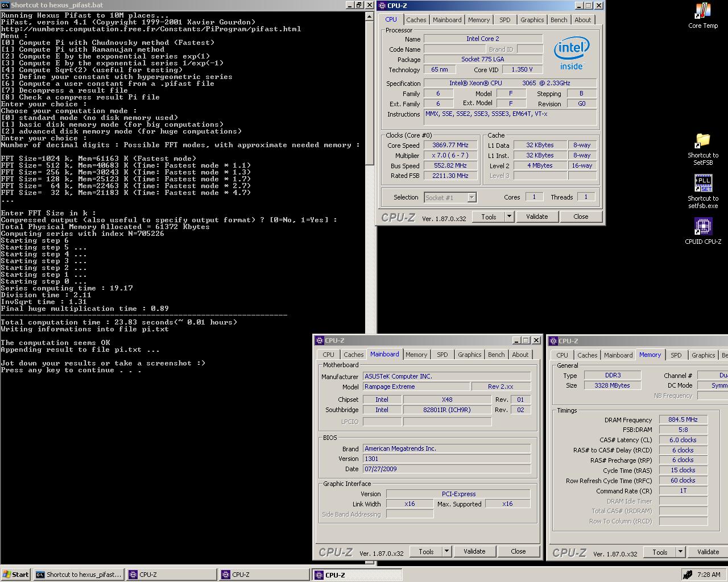
Task: Click the Rampage Extreme model field
Action: 416,387
